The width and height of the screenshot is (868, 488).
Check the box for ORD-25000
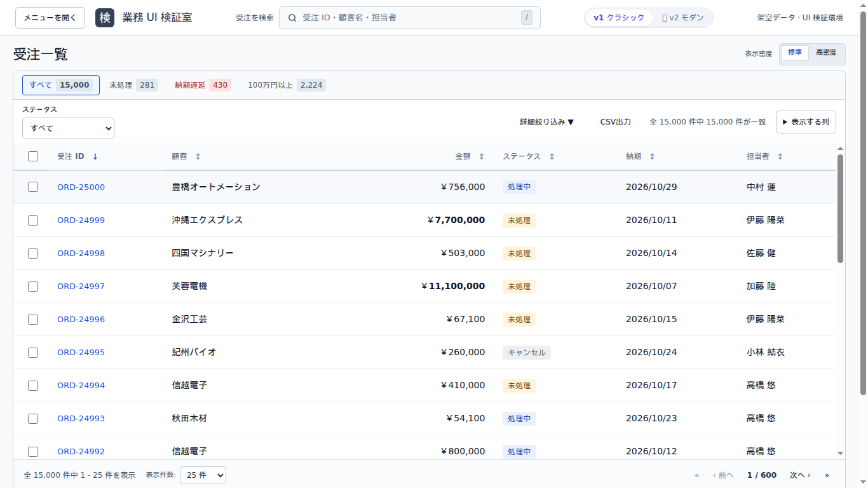[x=33, y=187]
